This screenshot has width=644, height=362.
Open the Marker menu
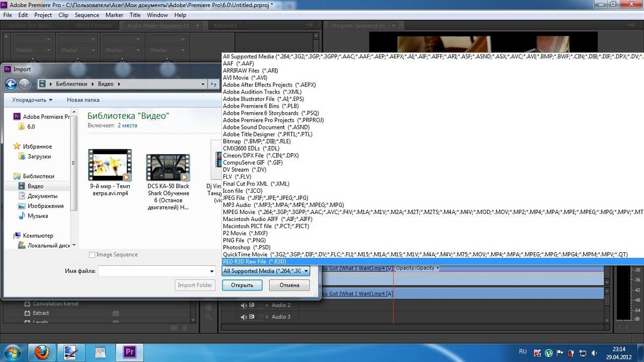click(114, 15)
